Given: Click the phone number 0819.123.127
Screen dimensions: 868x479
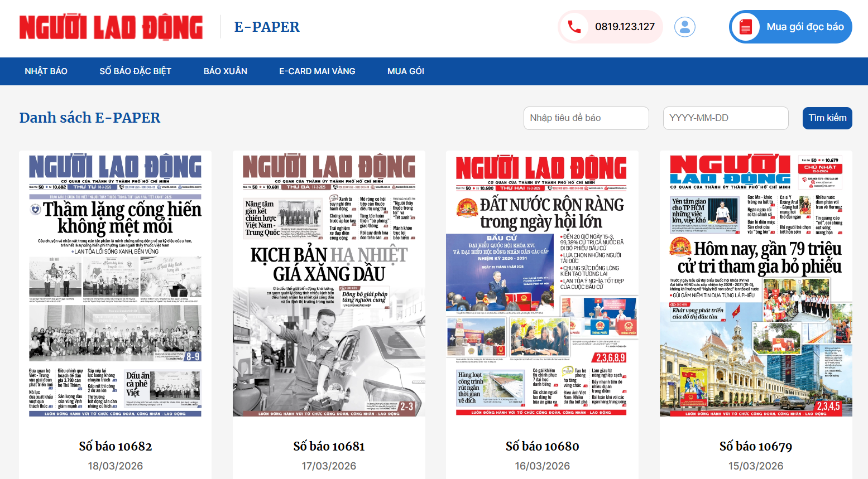Looking at the screenshot, I should 625,26.
